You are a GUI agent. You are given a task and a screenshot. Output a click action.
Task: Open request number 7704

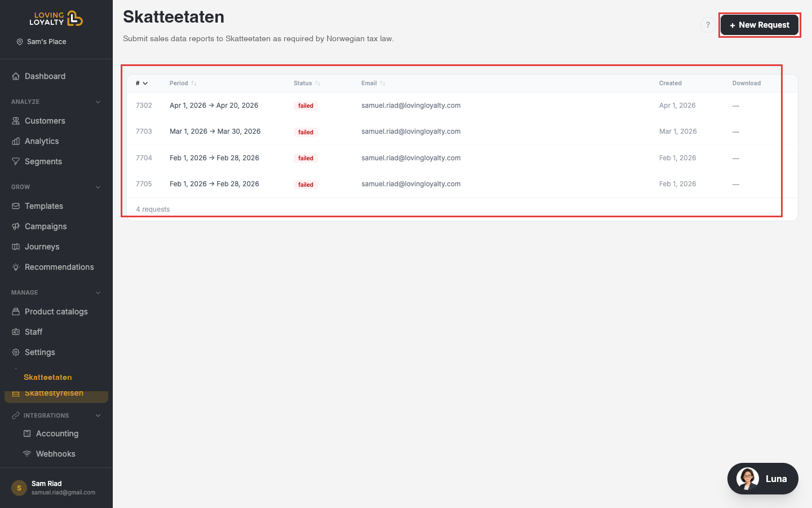(144, 158)
